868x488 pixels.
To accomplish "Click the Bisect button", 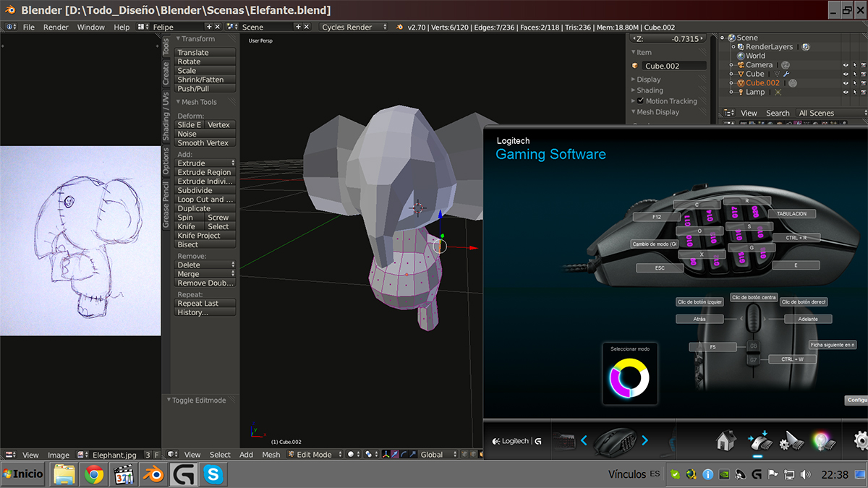I will tap(206, 244).
